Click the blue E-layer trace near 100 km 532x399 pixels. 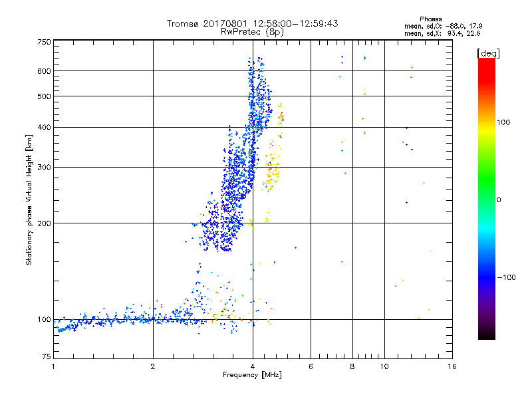pyautogui.click(x=129, y=320)
